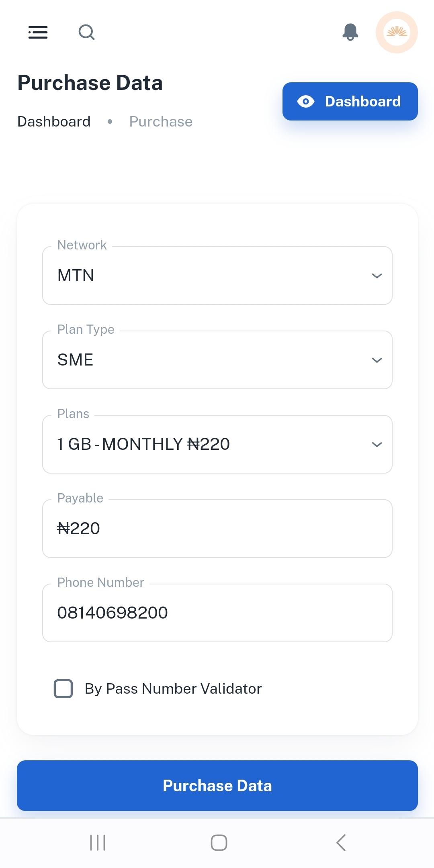Tap the search magnifier icon
Image resolution: width=434 pixels, height=868 pixels.
point(86,32)
